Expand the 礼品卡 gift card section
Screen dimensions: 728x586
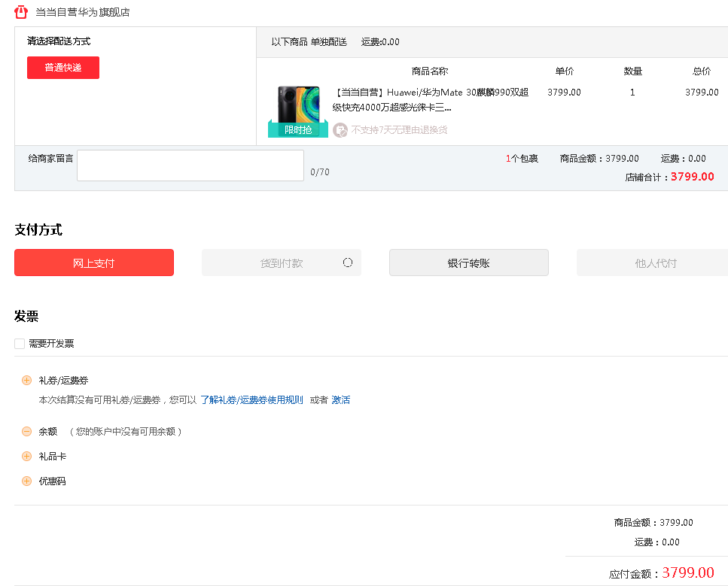27,457
